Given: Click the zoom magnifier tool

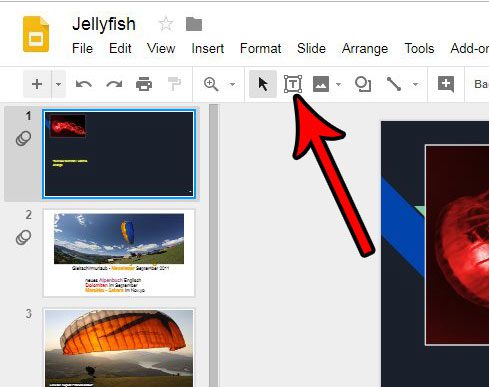Looking at the screenshot, I should tap(211, 84).
